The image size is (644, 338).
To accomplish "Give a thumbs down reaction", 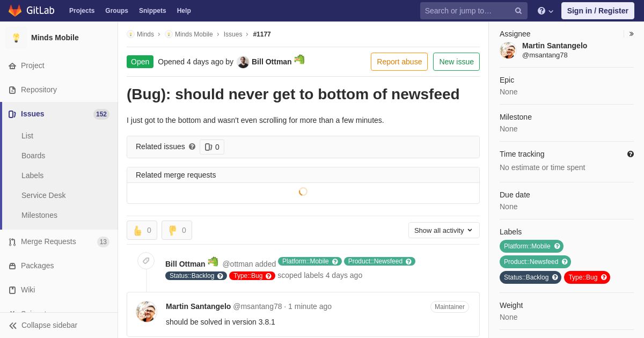I will 177,230.
